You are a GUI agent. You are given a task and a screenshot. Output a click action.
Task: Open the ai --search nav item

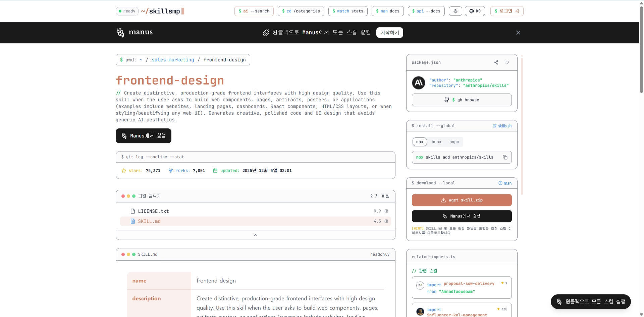point(254,11)
